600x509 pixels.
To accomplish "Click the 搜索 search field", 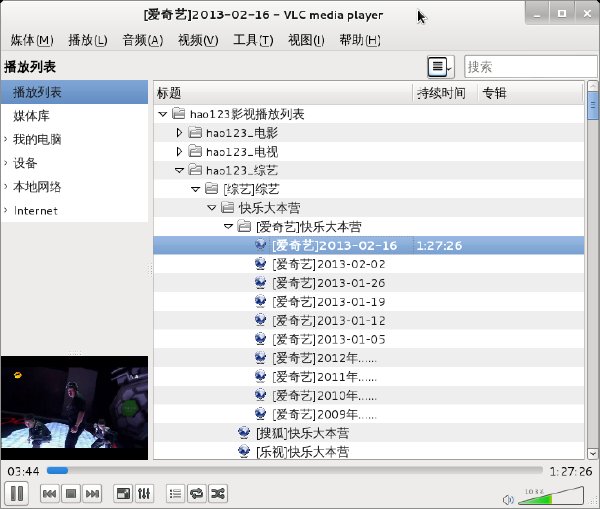I will [530, 67].
